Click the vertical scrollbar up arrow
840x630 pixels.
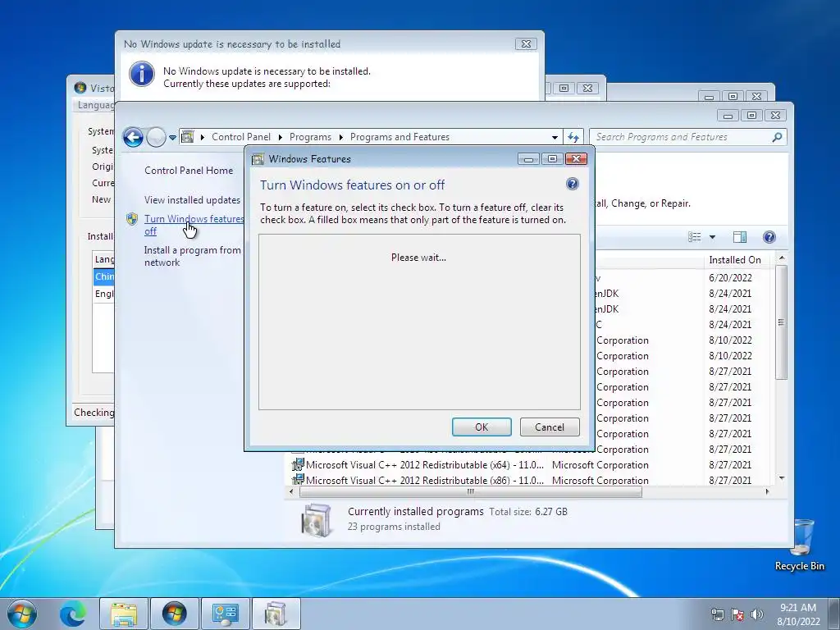pos(782,258)
